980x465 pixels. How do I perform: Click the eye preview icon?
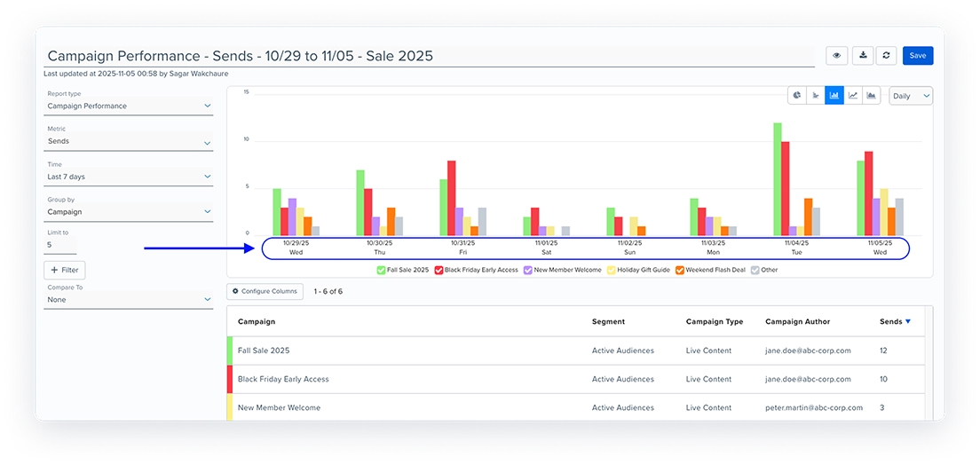837,56
